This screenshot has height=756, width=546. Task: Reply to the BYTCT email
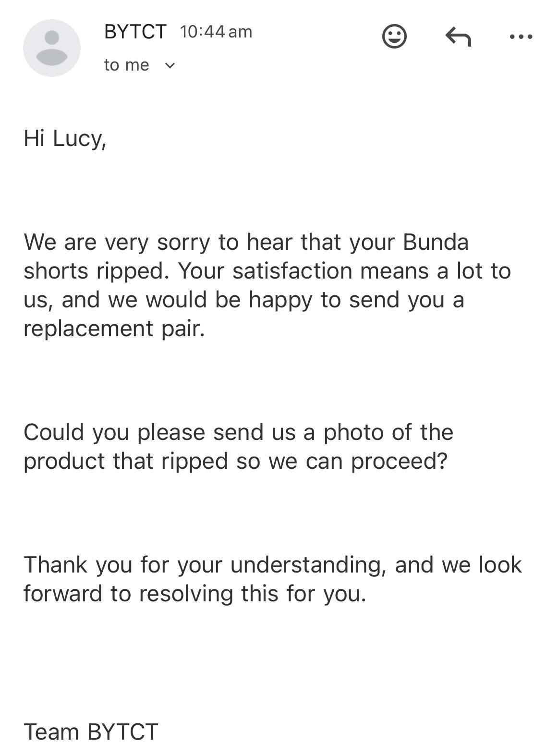[x=458, y=37]
